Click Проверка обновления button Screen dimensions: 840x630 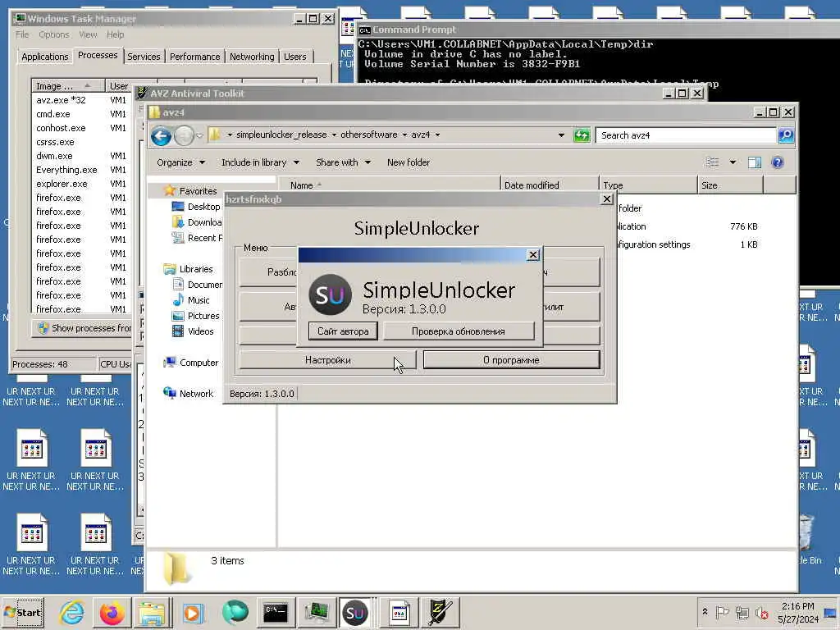coord(458,331)
